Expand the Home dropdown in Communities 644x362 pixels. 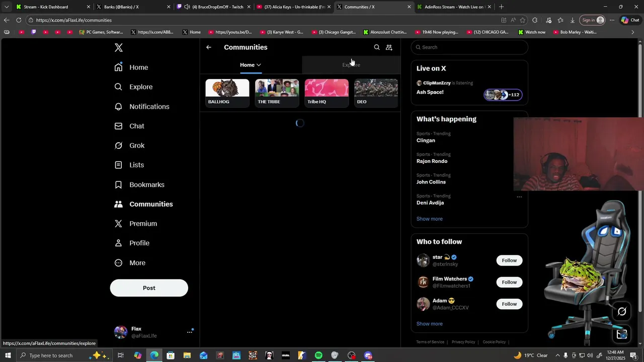click(x=250, y=65)
